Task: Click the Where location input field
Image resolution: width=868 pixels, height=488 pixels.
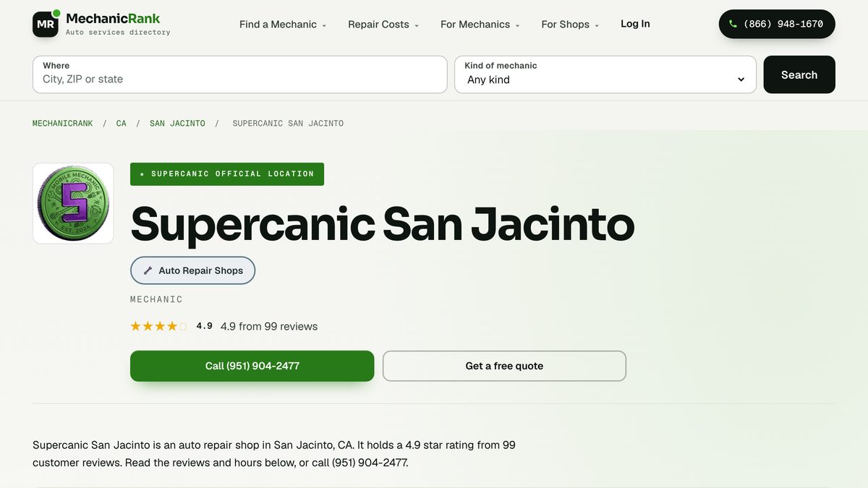Action: click(239, 74)
